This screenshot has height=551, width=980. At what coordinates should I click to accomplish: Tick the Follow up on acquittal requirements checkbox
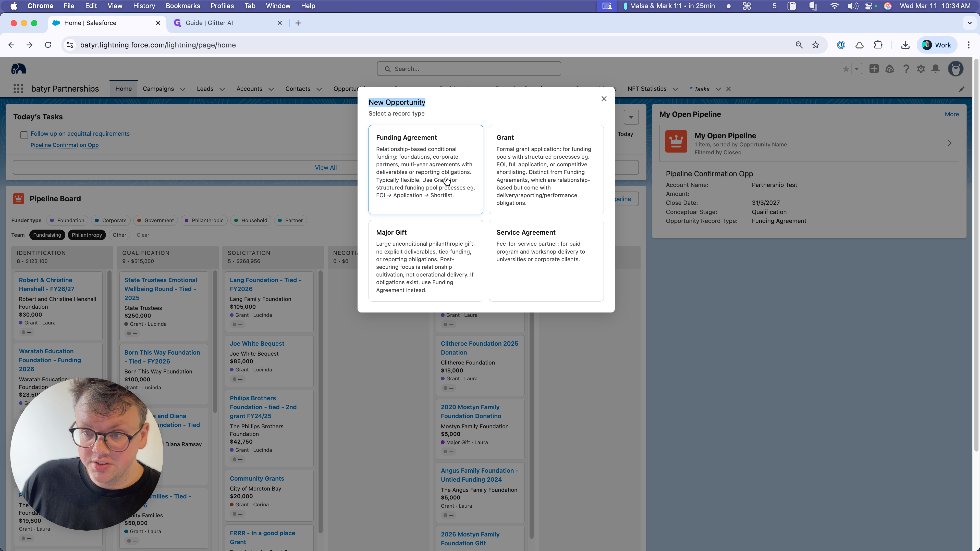point(24,135)
